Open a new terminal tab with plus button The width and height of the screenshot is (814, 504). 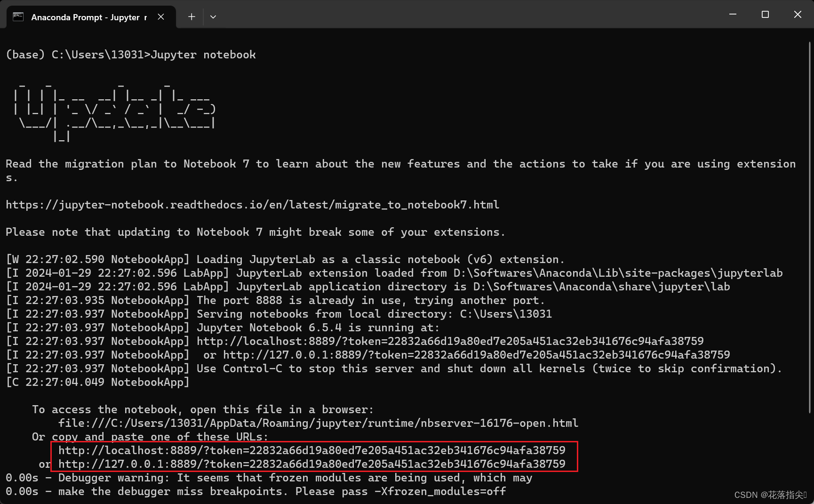click(x=192, y=17)
